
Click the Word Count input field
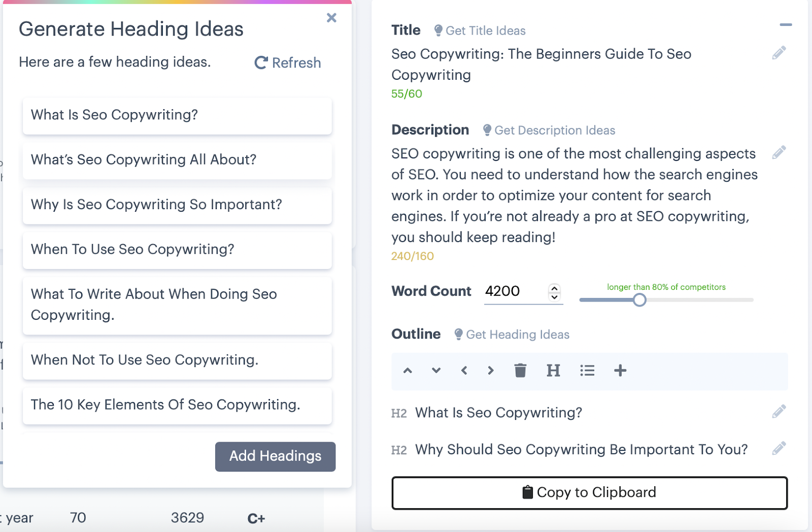pyautogui.click(x=513, y=291)
